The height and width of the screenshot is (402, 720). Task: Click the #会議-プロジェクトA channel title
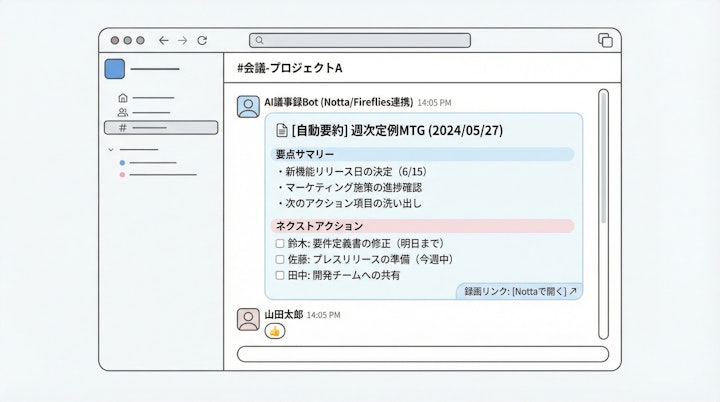[290, 68]
